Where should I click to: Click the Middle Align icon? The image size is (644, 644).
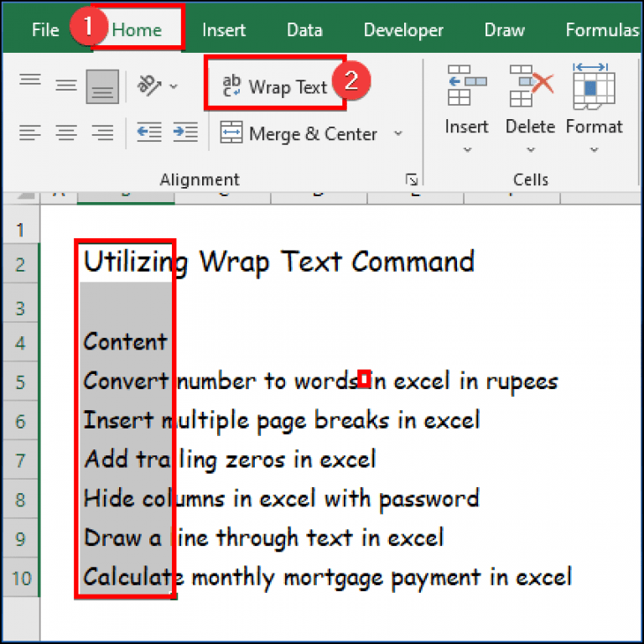coord(66,85)
